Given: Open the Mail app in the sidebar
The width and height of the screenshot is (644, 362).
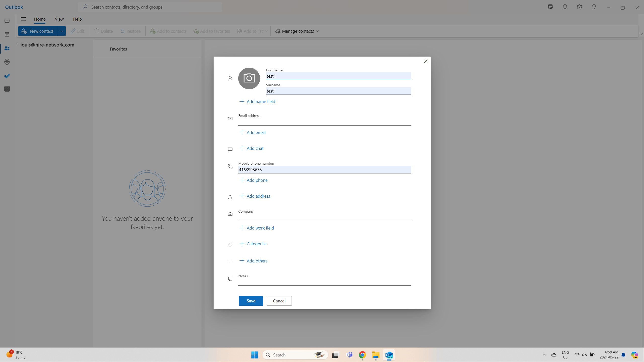Looking at the screenshot, I should tap(7, 21).
